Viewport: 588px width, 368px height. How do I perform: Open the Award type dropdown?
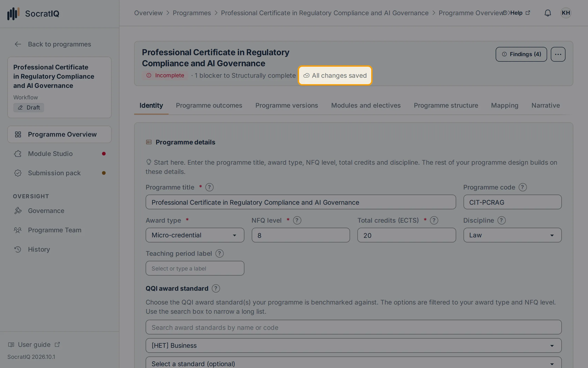[x=195, y=235]
